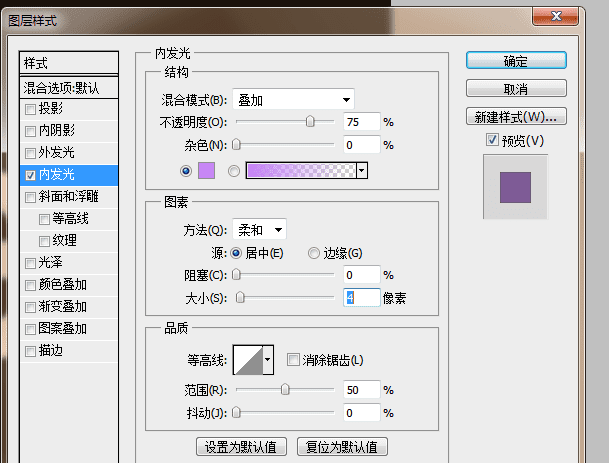609x463 pixels.
Task: Click the 抖动 slider handle
Action: tap(236, 412)
